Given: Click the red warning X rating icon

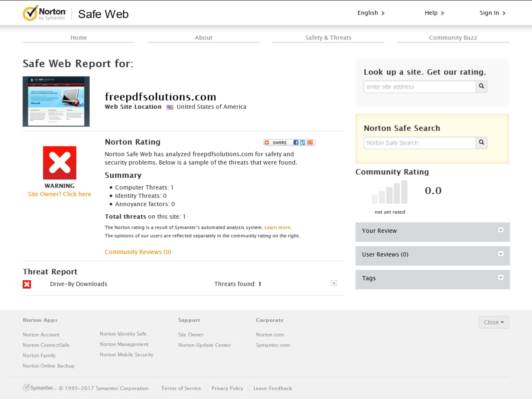Looking at the screenshot, I should point(59,163).
